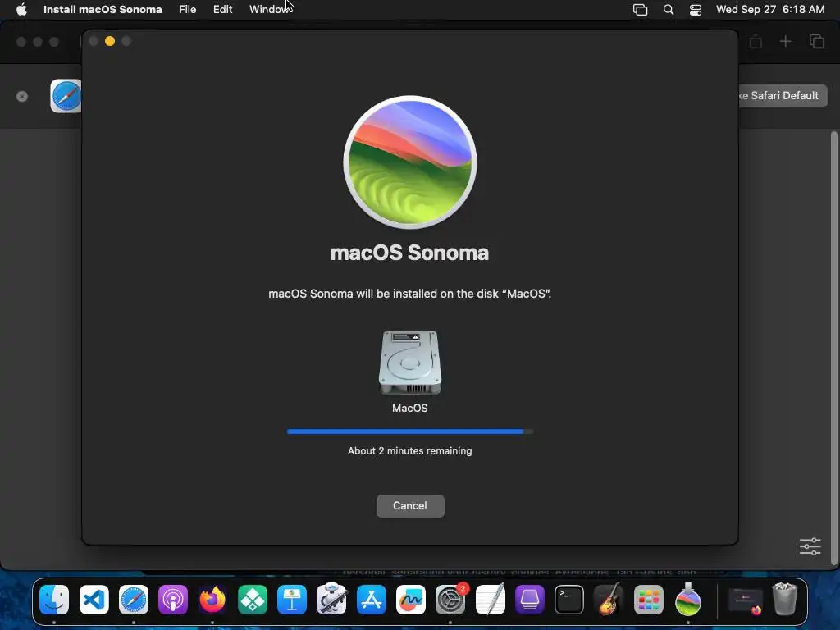The height and width of the screenshot is (630, 840).
Task: Open the tab overview icon in Safari
Action: [816, 41]
